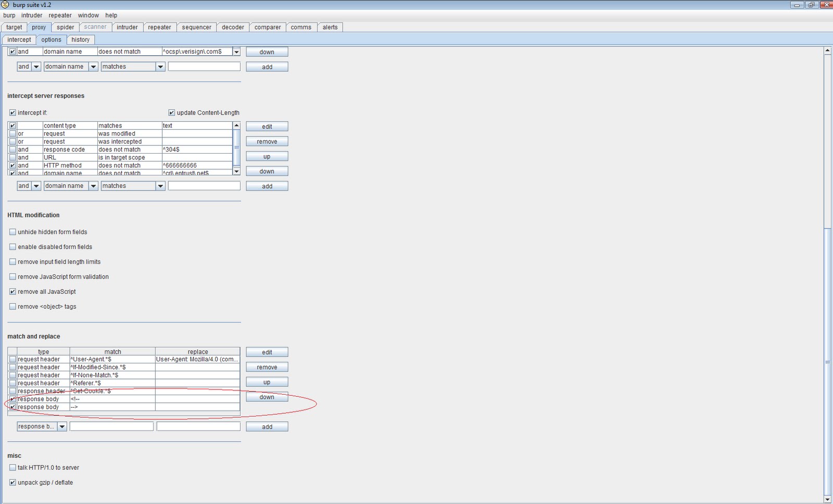833x504 pixels.
Task: Uncheck the response body '-->' rule
Action: coord(12,407)
